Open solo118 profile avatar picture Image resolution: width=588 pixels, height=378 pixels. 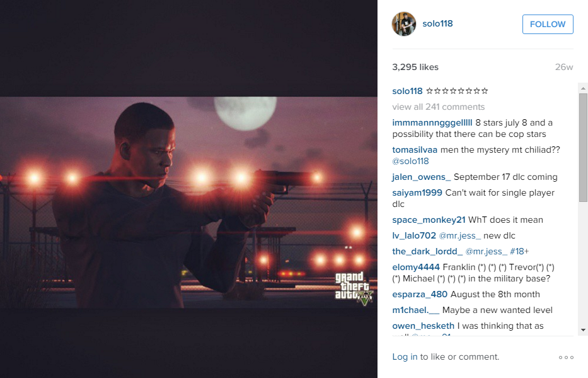point(404,24)
